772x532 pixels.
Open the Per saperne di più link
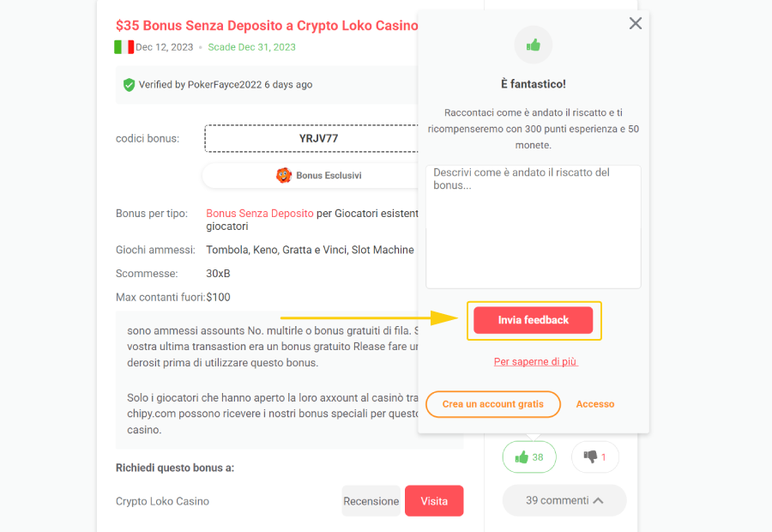pyautogui.click(x=535, y=362)
